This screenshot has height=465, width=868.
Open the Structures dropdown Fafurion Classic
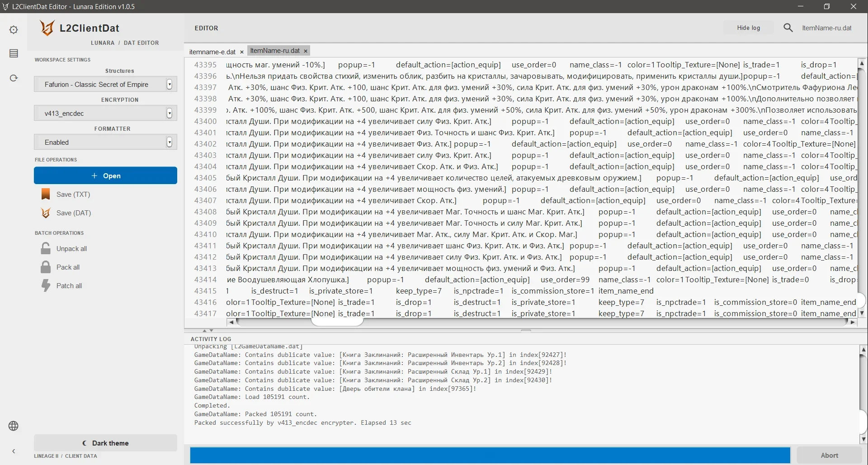(105, 84)
